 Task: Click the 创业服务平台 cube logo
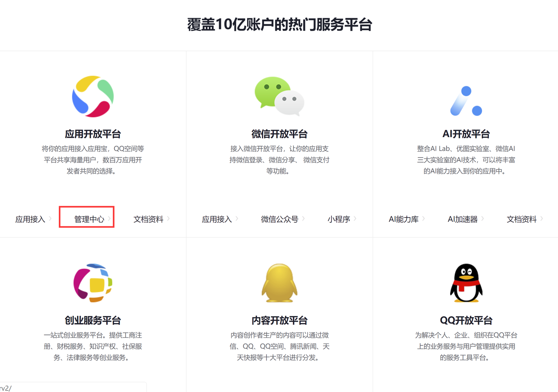click(93, 283)
